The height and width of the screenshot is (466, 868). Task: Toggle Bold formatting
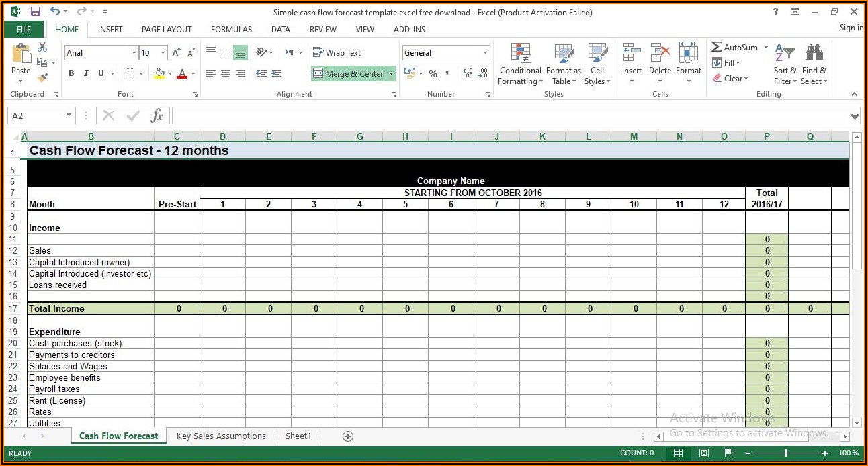pos(71,73)
